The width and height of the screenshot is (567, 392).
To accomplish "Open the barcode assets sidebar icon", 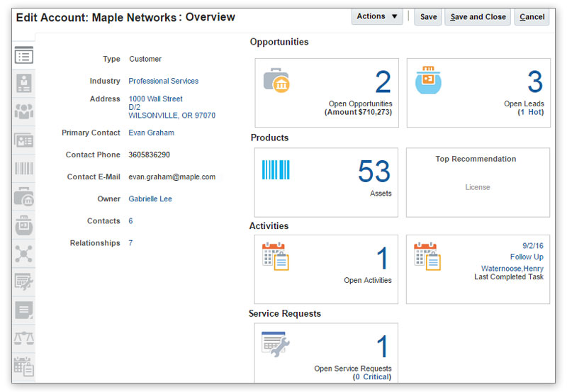I will pyautogui.click(x=24, y=168).
